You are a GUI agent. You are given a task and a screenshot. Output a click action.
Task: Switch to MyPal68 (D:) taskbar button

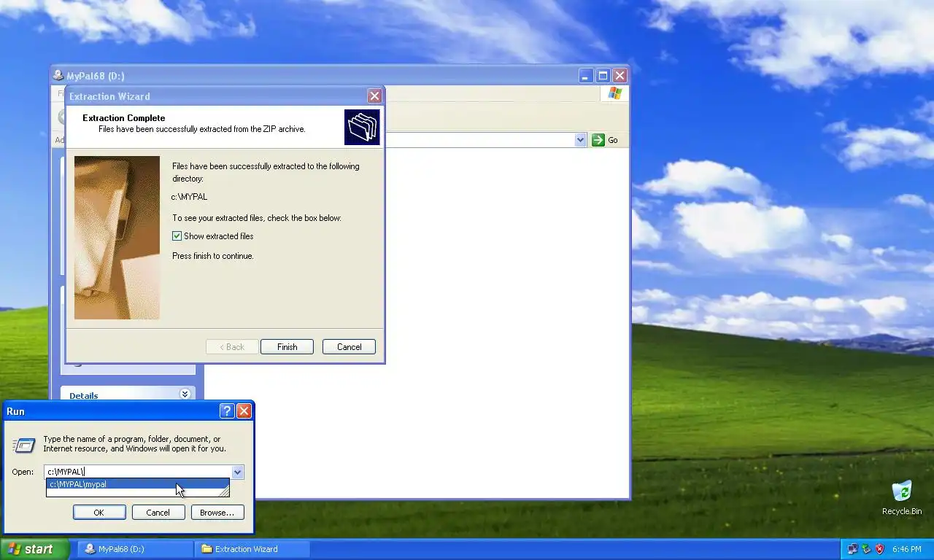(x=136, y=549)
